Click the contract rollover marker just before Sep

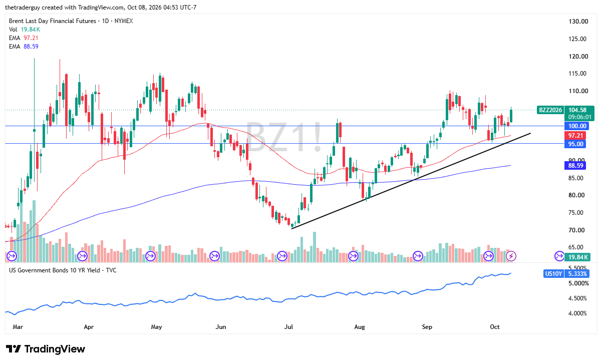(x=418, y=256)
